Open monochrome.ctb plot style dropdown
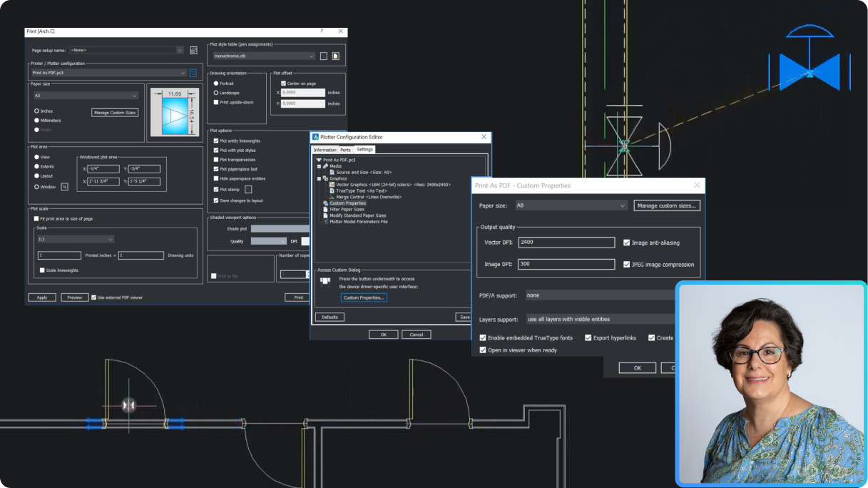 [263, 56]
